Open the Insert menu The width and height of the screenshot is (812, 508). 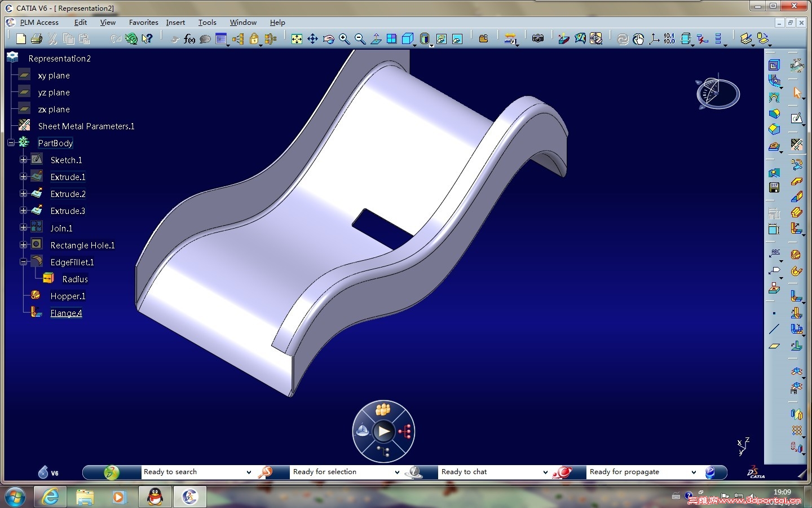coord(175,23)
